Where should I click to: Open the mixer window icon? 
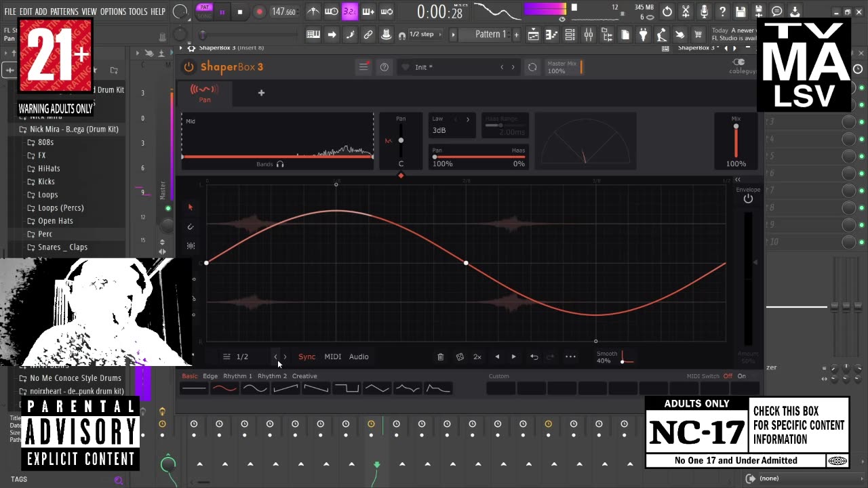(x=589, y=35)
